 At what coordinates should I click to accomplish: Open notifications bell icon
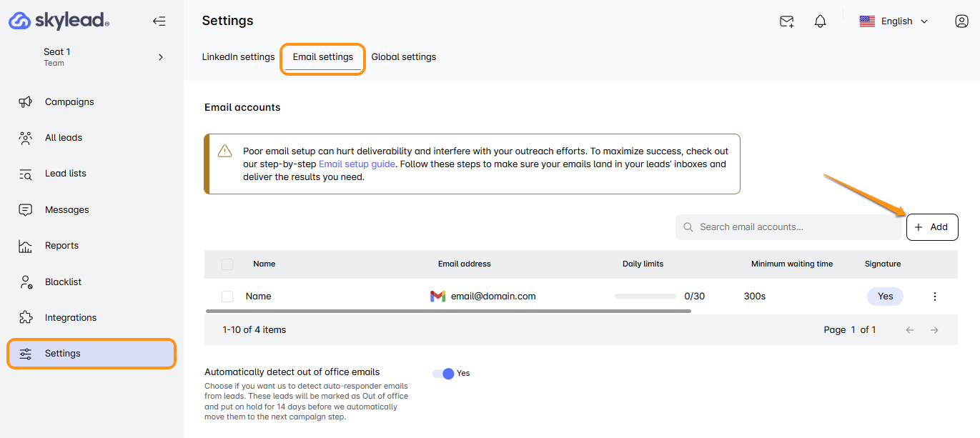click(820, 21)
